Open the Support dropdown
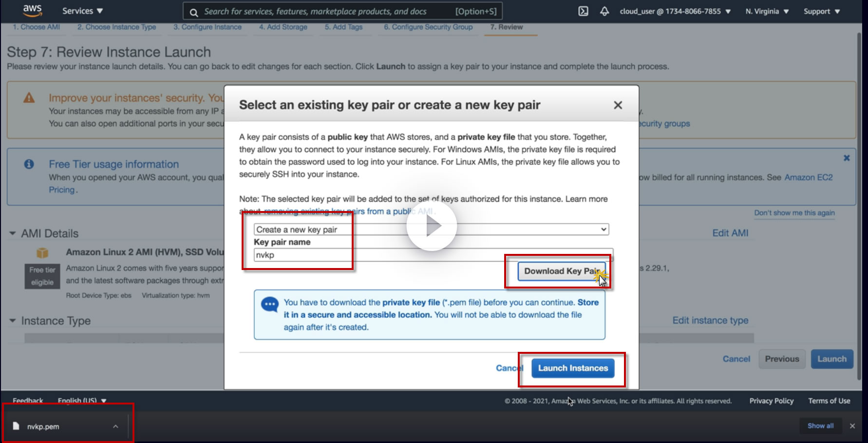Viewport: 868px width, 443px height. (x=822, y=11)
